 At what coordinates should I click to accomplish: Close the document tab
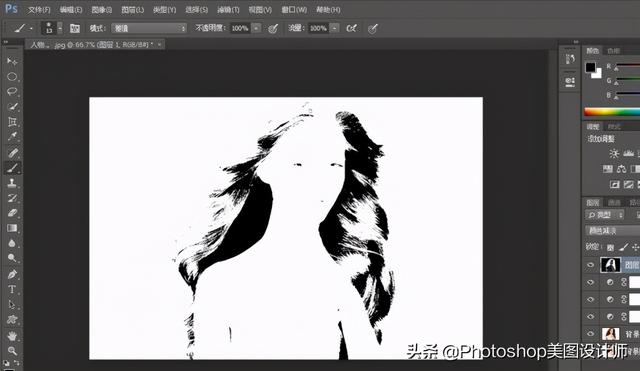(159, 44)
